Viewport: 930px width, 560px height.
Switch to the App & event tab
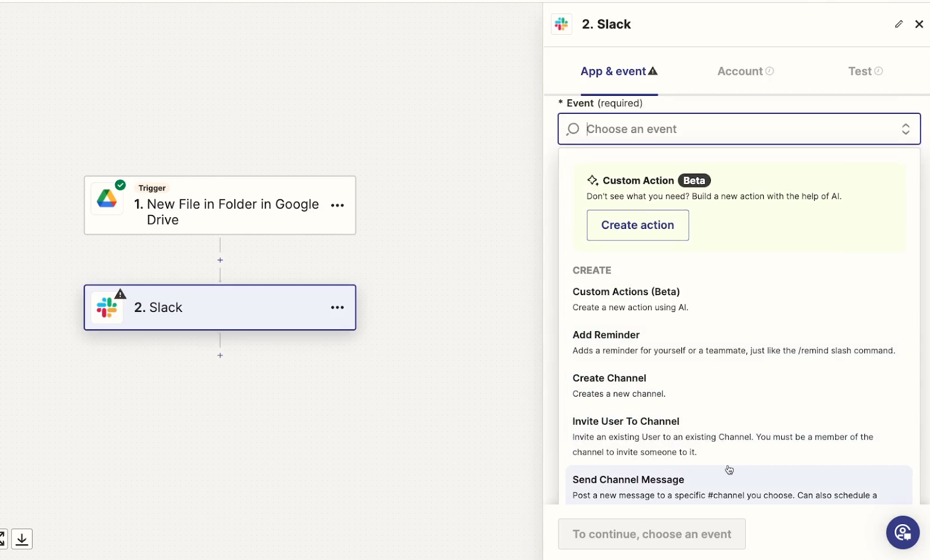[x=619, y=71]
